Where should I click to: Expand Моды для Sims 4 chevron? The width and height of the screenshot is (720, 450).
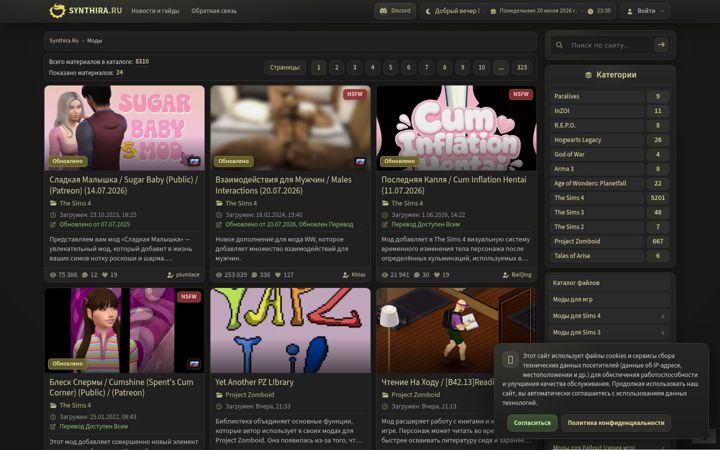pos(663,316)
